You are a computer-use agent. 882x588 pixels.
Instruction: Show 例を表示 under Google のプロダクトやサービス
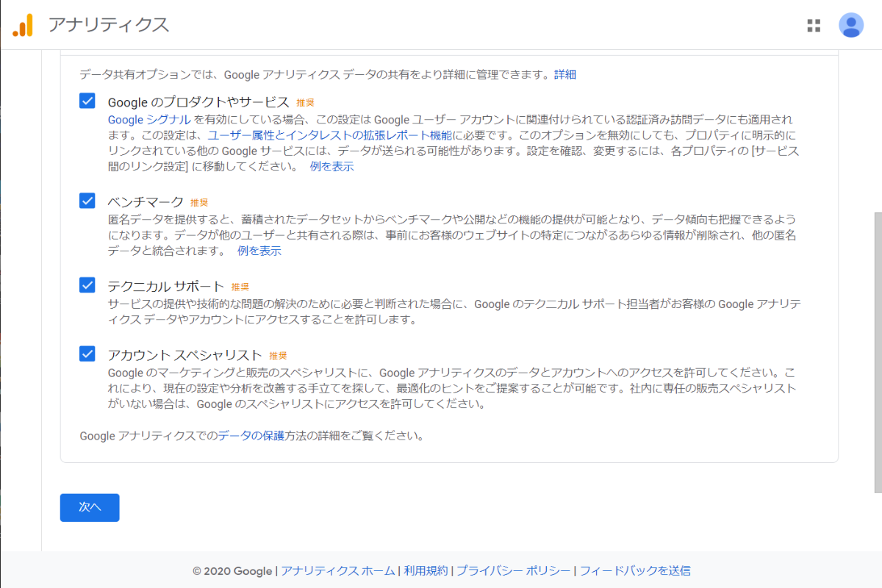pos(331,166)
